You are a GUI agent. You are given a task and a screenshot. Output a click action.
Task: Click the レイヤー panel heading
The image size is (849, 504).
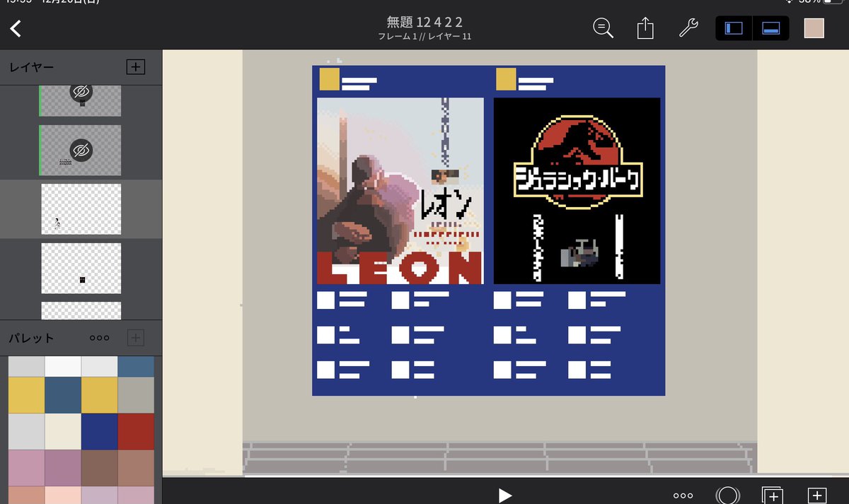32,67
